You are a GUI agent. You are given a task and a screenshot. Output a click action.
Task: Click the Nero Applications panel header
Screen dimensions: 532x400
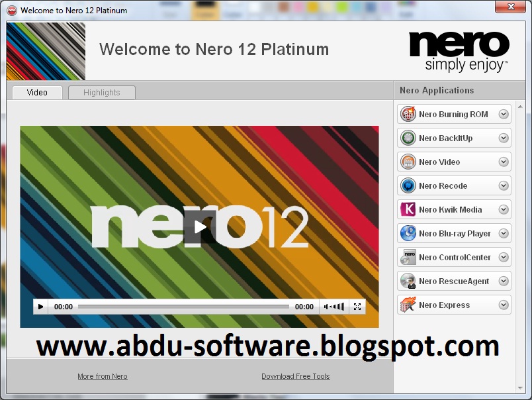pyautogui.click(x=460, y=90)
